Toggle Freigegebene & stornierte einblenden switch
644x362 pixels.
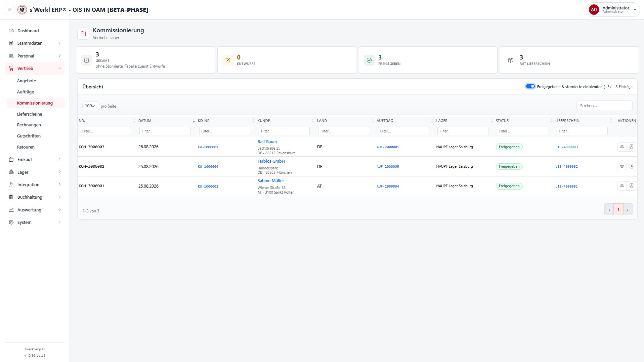pos(530,86)
